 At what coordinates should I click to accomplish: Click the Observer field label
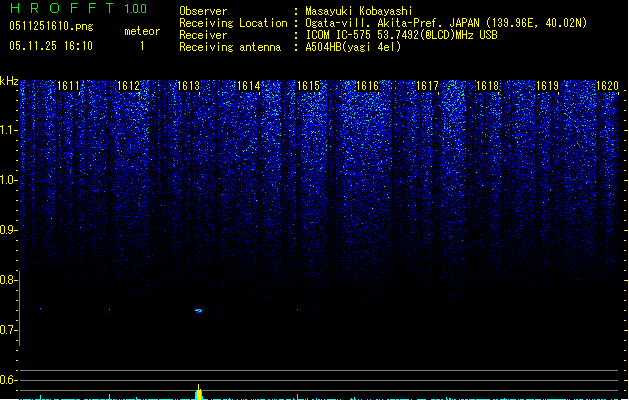pyautogui.click(x=203, y=11)
